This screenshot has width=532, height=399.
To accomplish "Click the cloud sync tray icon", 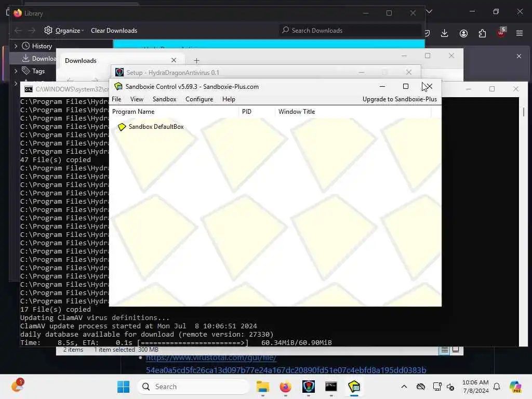I will pos(421,387).
